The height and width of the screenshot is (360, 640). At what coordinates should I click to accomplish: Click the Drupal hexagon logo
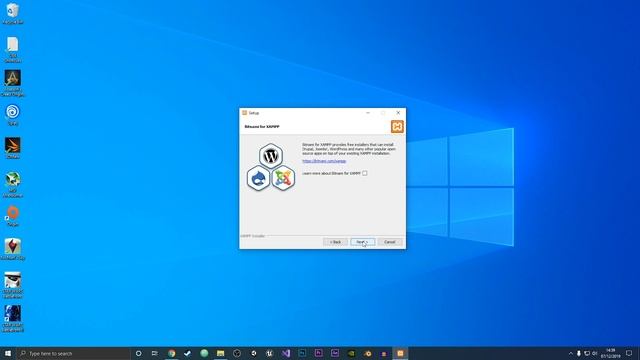tap(258, 178)
